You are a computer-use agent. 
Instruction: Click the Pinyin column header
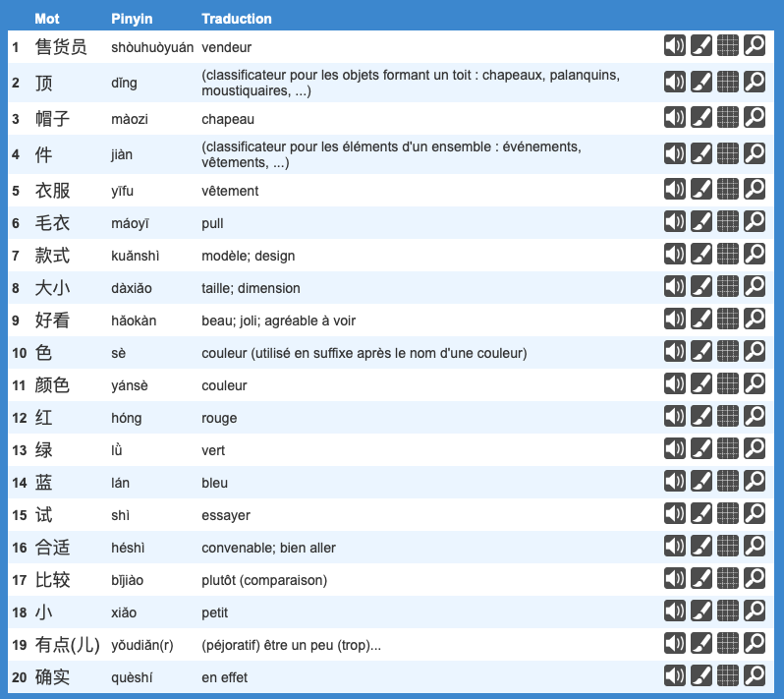132,19
